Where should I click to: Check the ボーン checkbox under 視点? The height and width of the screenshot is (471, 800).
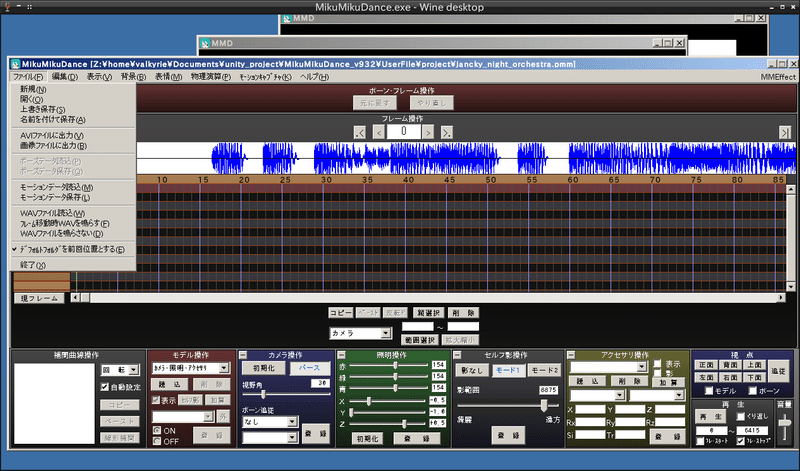(753, 391)
